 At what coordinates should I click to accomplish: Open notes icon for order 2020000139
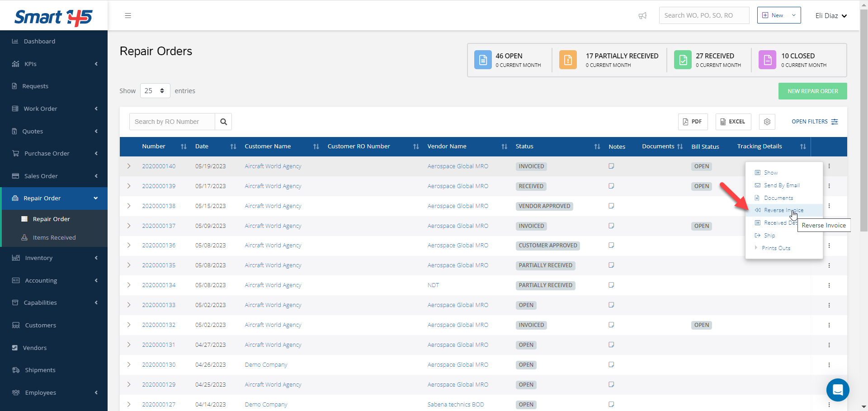pos(611,186)
